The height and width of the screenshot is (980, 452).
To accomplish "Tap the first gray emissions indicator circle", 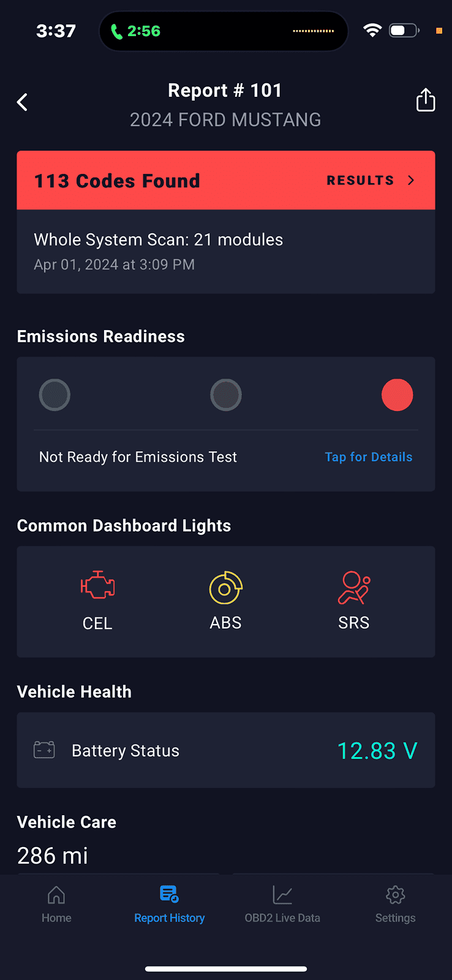I will coord(55,395).
